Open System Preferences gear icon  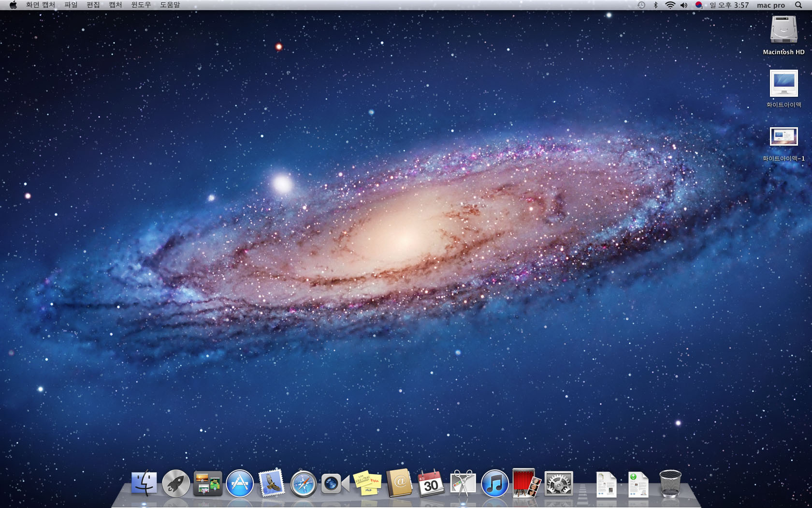[559, 483]
